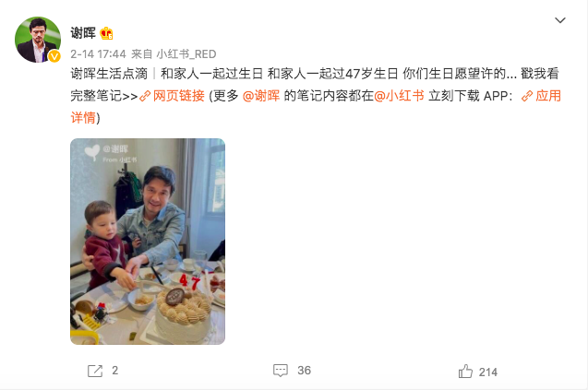Click the orange verified V badge

pyautogui.click(x=54, y=56)
